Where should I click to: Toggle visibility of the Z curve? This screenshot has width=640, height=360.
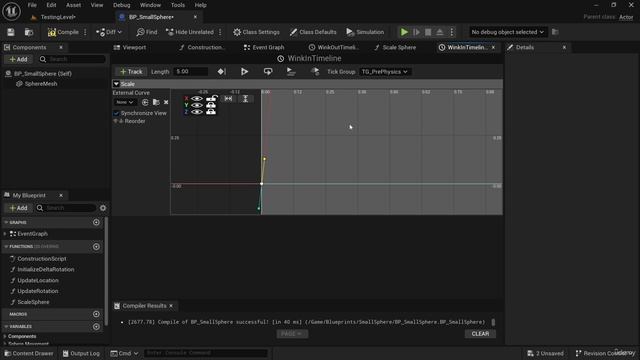coord(197,111)
